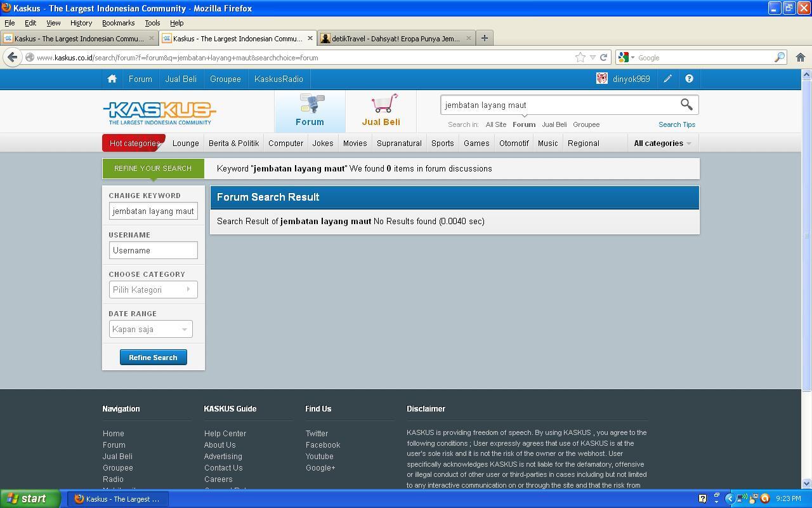
Task: Open the Twitter footer link
Action: pos(317,433)
